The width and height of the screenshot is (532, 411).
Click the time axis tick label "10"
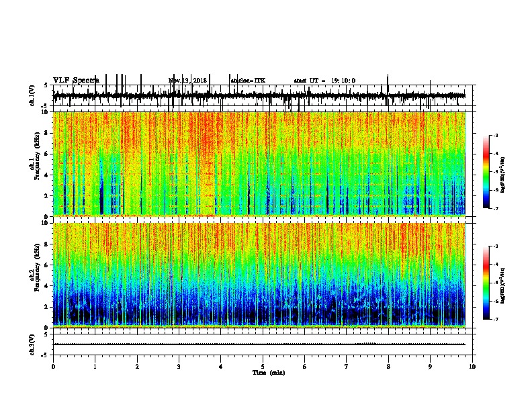point(472,366)
